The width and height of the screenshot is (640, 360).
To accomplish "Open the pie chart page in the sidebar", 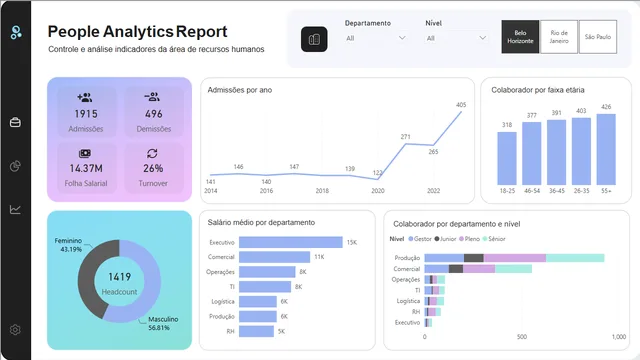I will (15, 166).
